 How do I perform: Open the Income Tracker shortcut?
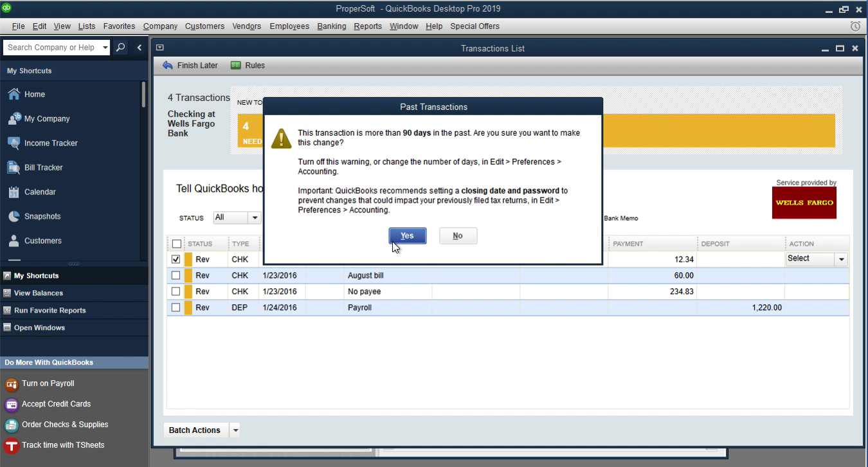tap(51, 143)
